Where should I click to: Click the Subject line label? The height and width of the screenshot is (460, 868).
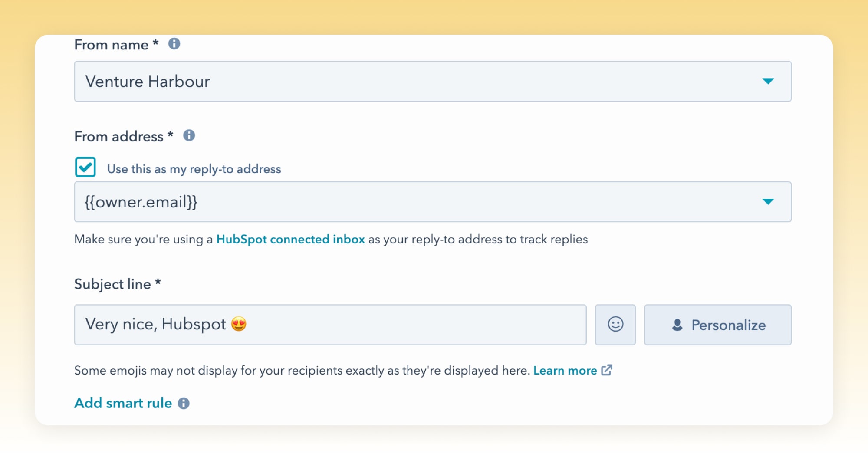click(x=118, y=284)
